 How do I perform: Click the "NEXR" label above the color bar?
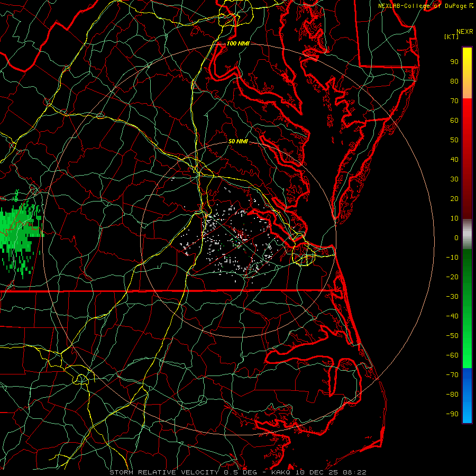pyautogui.click(x=465, y=32)
